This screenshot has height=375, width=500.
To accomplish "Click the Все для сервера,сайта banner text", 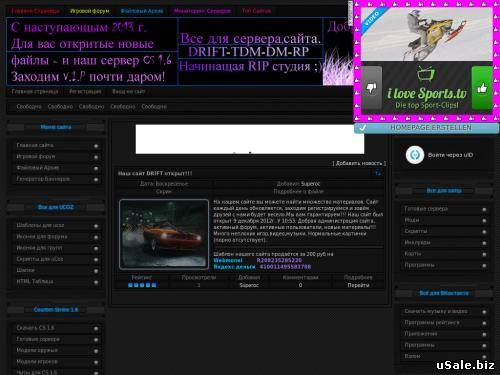I will coord(250,39).
